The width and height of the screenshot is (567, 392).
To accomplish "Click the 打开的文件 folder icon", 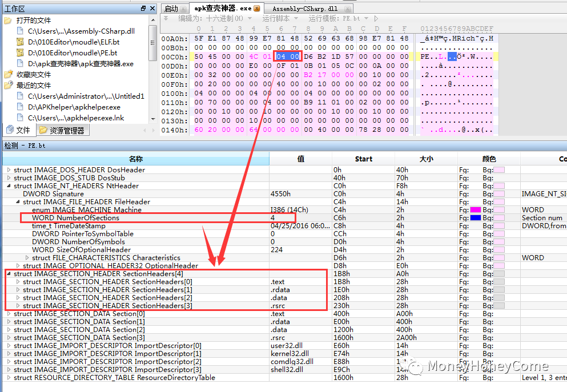I will tap(8, 20).
